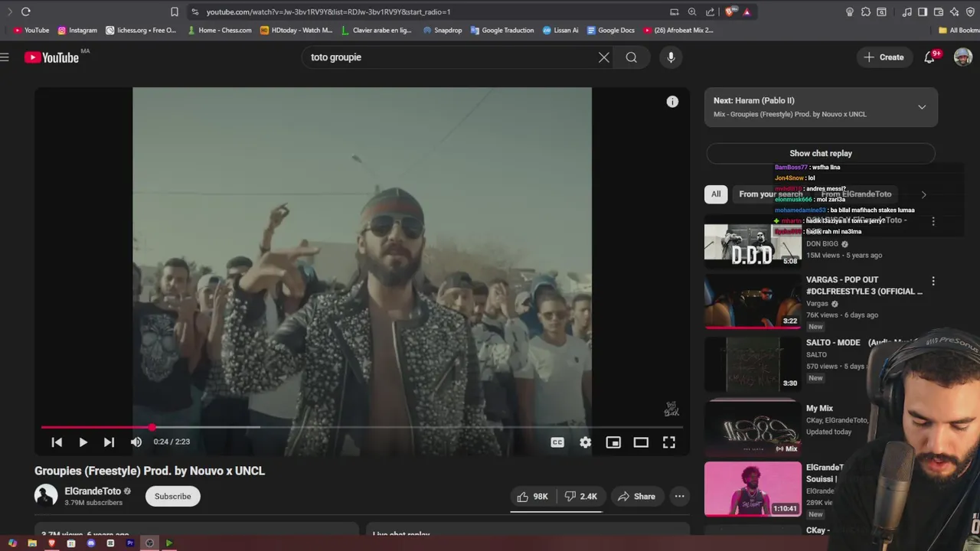
Task: Open the Leo AI sparkle icon
Action: point(954,11)
